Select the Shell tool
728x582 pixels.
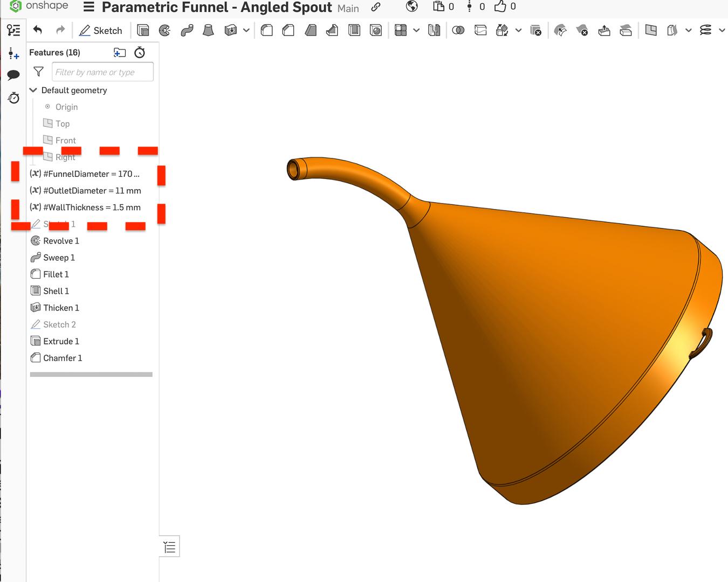tap(354, 30)
